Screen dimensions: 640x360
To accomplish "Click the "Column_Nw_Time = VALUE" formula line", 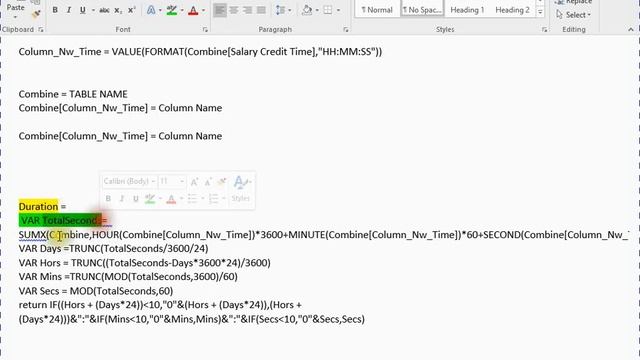I will click(200, 52).
